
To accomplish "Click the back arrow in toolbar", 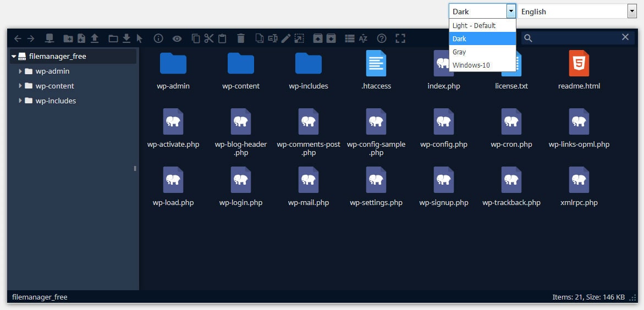I will (18, 38).
